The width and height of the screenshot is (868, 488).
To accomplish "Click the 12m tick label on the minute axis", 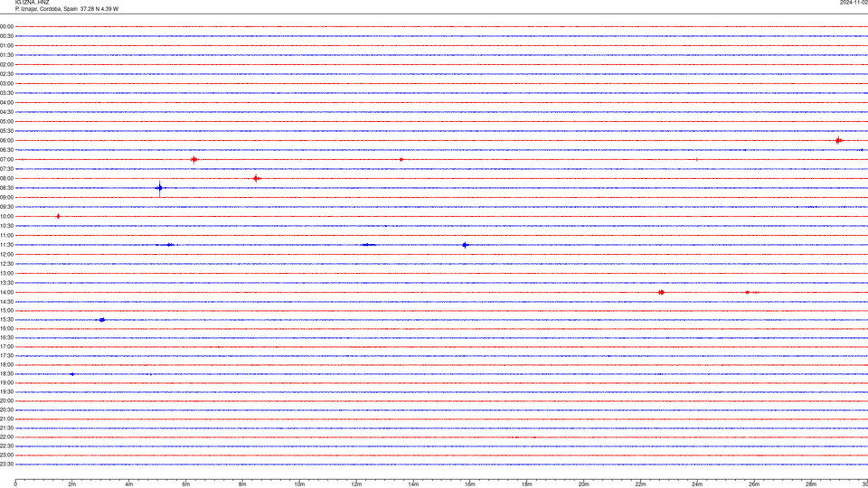I will coord(356,484).
